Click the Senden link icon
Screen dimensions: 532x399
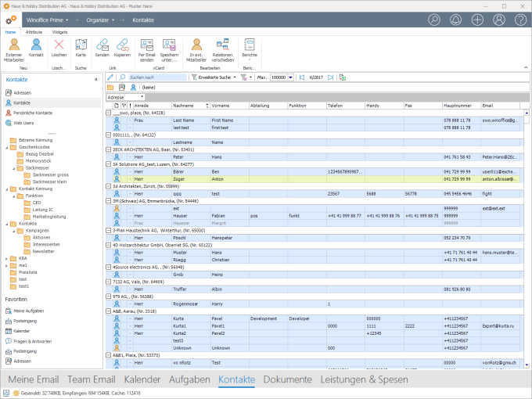102,48
